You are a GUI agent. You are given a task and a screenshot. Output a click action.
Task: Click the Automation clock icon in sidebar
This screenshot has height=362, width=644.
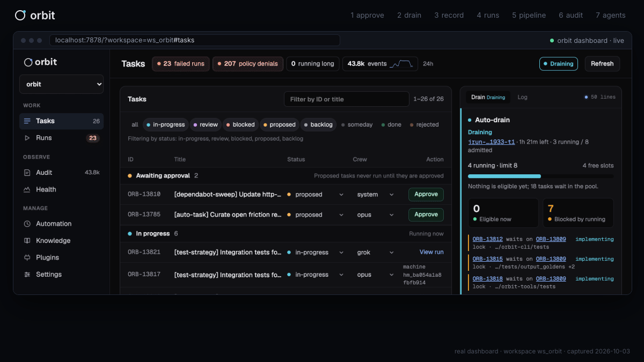pyautogui.click(x=27, y=224)
